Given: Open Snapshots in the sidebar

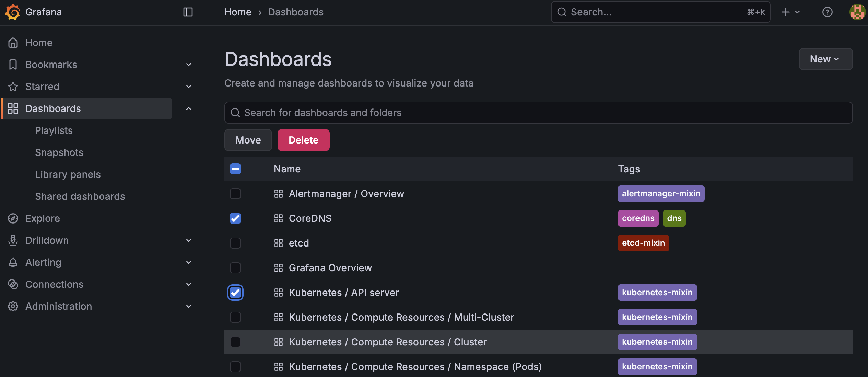Looking at the screenshot, I should 59,152.
